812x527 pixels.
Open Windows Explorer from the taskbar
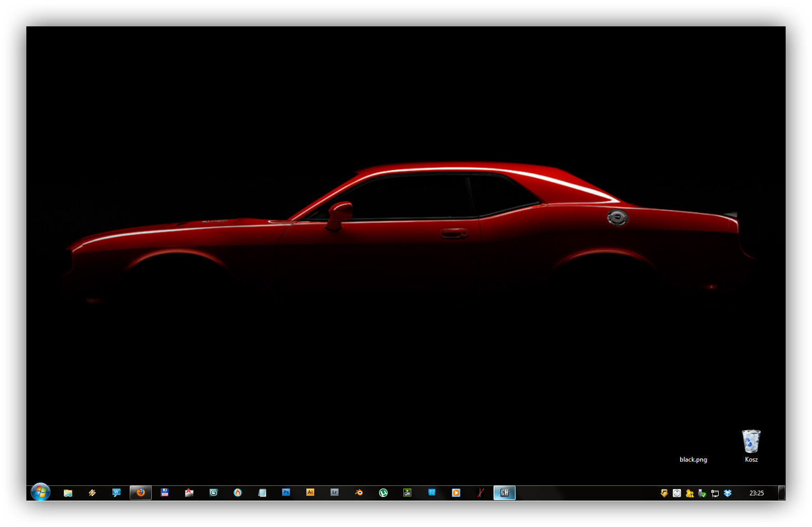tap(68, 493)
